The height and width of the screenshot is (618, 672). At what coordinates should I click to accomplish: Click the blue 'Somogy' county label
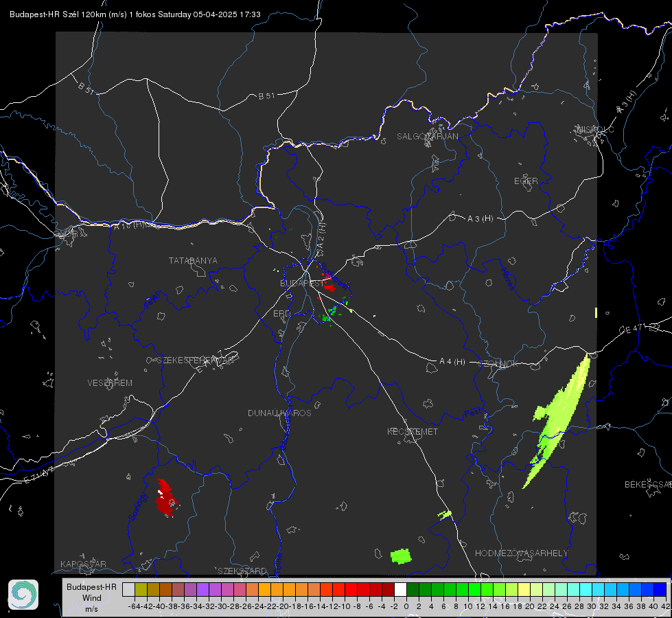(x=138, y=507)
